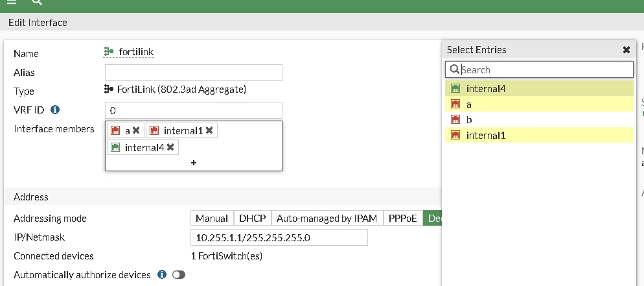Choose PPPoE addressing mode

point(403,218)
